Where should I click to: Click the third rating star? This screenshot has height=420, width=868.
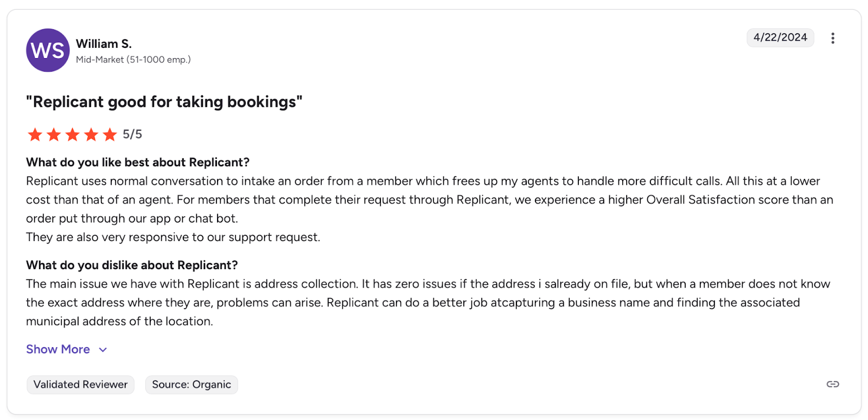73,135
